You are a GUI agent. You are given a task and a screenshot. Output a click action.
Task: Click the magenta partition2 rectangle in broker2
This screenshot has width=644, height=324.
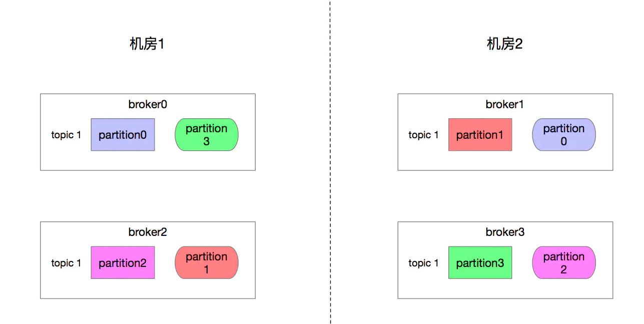[x=123, y=262]
